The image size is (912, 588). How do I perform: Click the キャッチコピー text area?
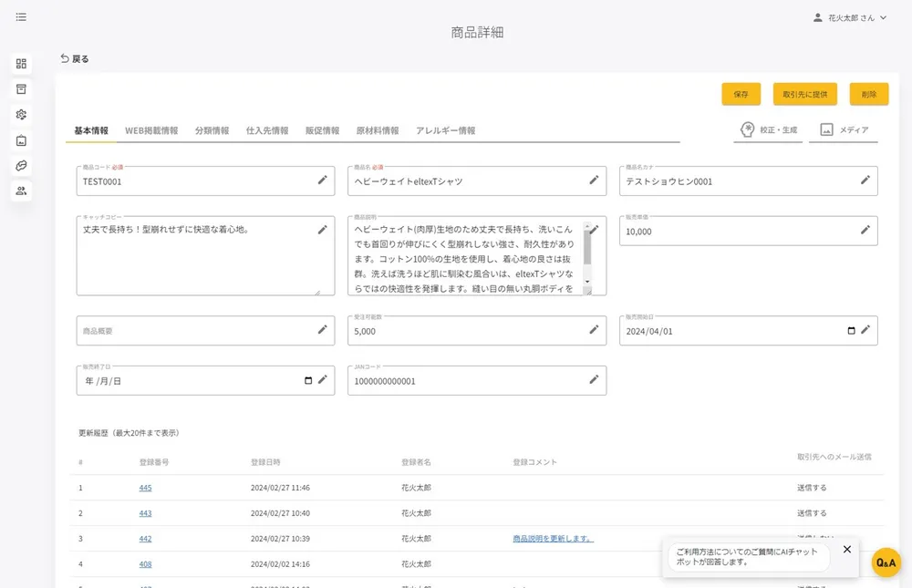(205, 256)
